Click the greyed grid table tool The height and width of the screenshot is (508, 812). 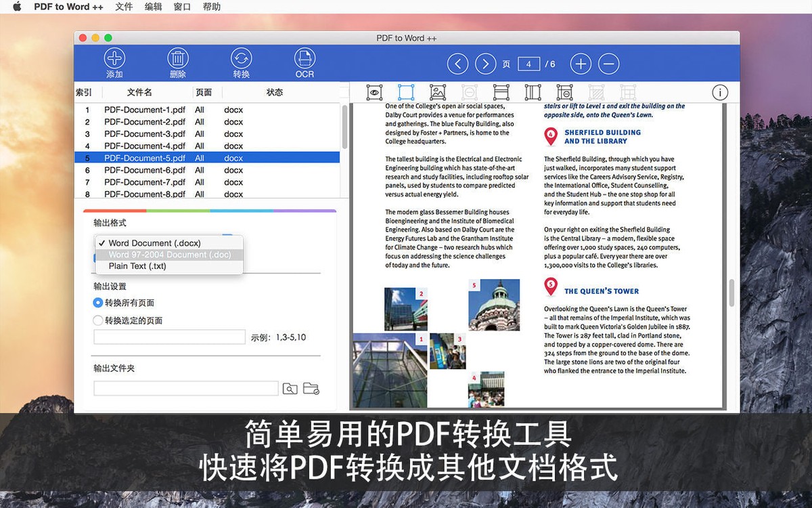tap(628, 92)
